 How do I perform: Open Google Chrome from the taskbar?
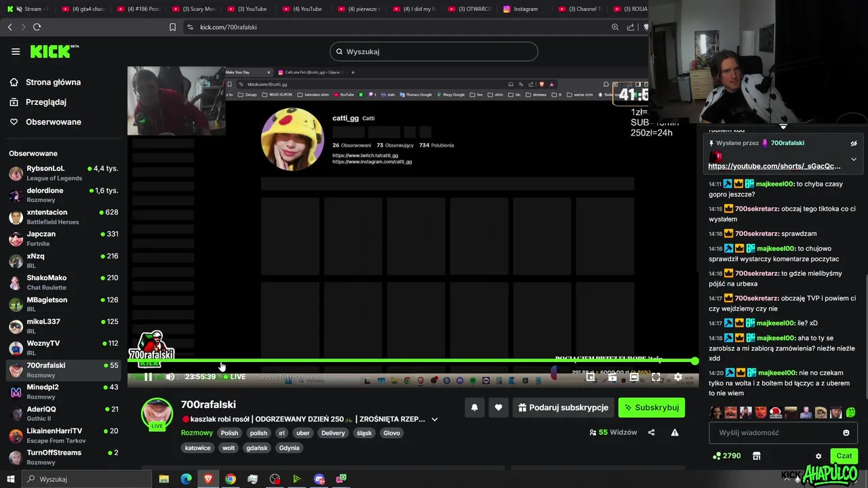pos(231,479)
